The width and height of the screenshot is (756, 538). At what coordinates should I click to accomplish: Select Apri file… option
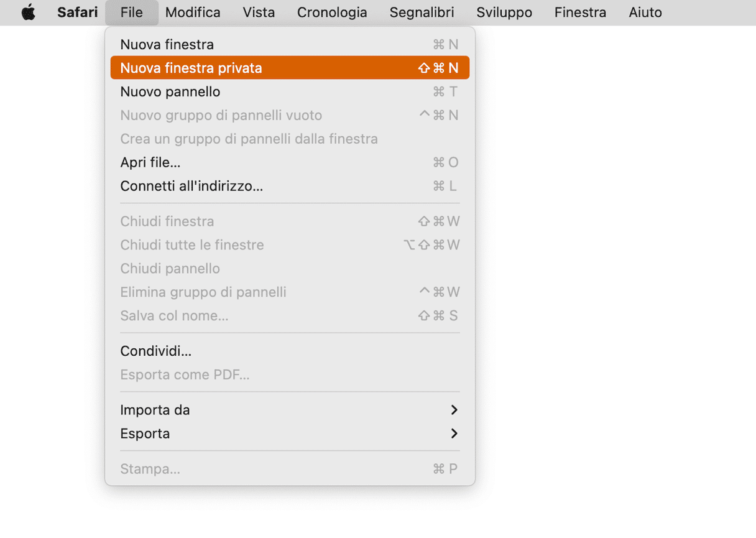[x=290, y=162]
